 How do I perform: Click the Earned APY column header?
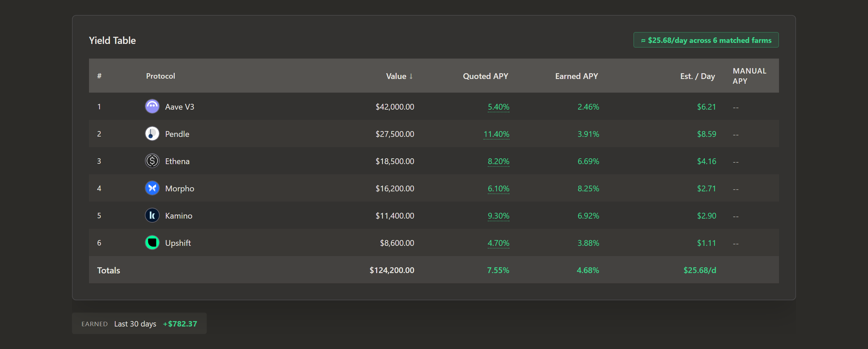click(x=577, y=76)
